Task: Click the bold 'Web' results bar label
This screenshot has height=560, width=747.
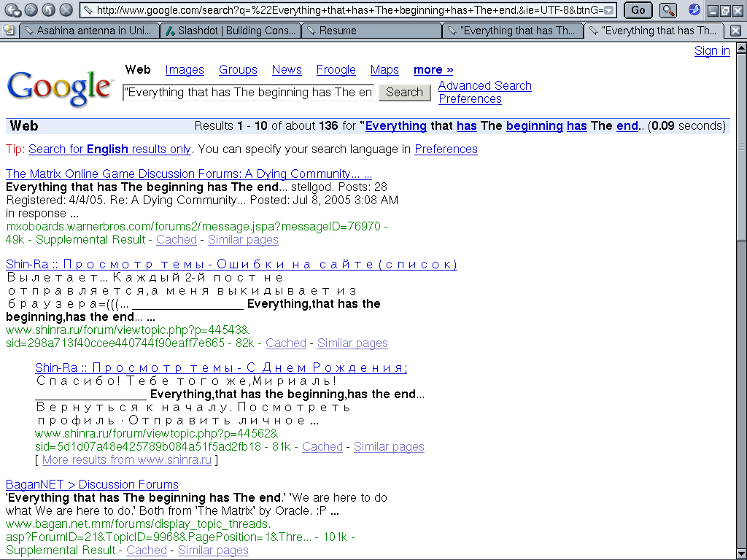Action: [24, 126]
